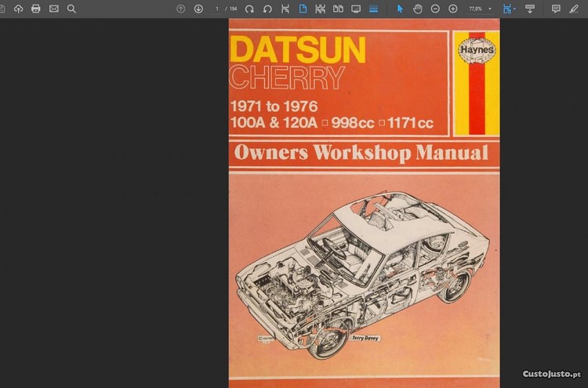Add a comment with the speech bubble icon
The image size is (588, 388).
point(556,9)
